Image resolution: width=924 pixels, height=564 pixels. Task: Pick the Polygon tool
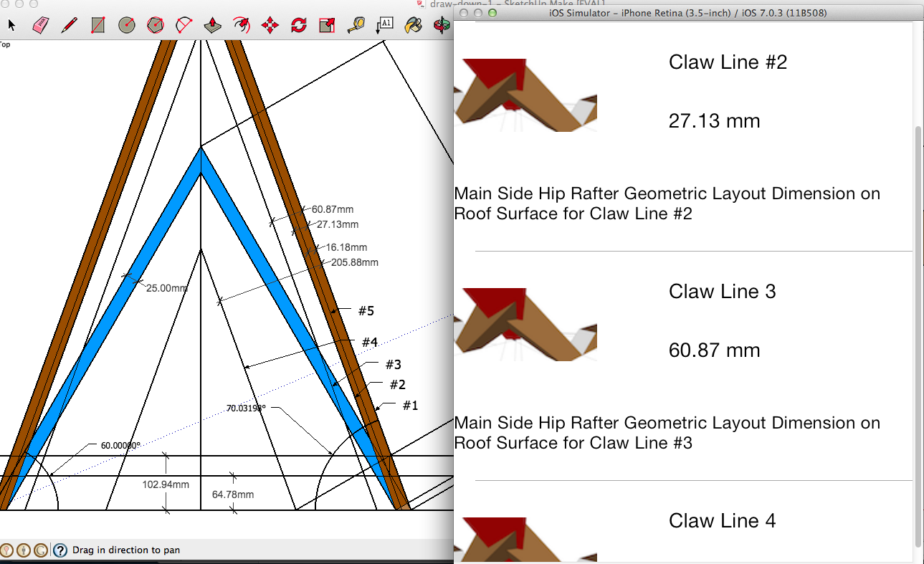click(x=156, y=24)
